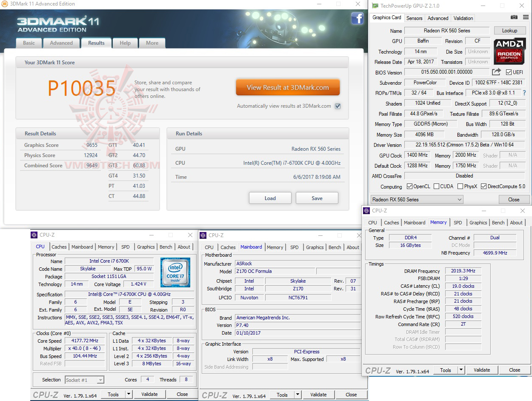
Task: Expand Tools arrow in CPU-Z Mainboard window
Action: pos(298,395)
